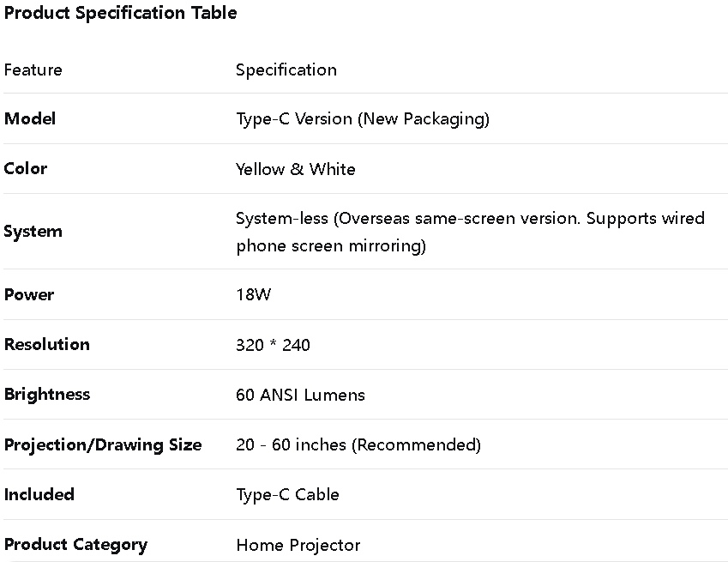
Task: Click the 320 * 240 resolution value
Action: (273, 345)
